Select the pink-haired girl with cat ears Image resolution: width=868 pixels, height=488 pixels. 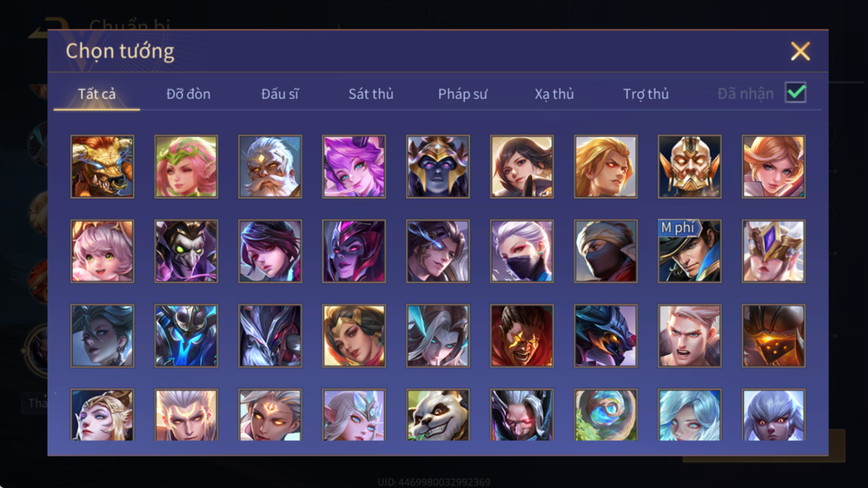pos(102,251)
